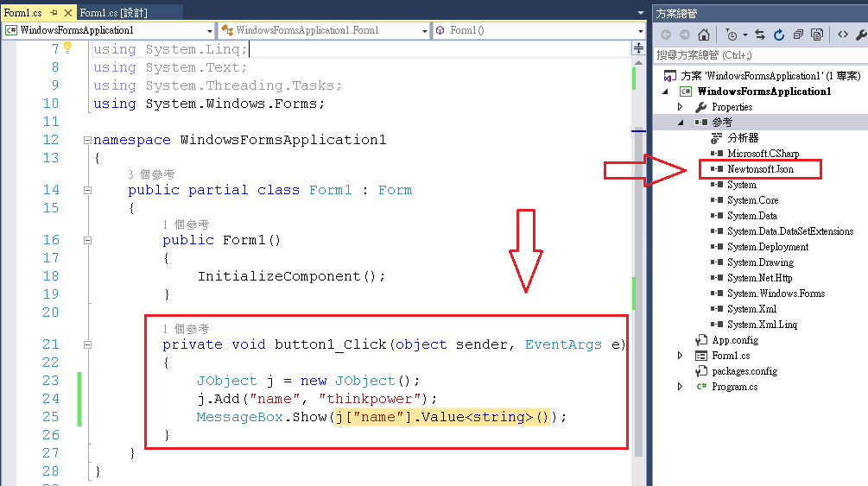Select the System.Xml reference
This screenshot has width=868, height=486.
(x=751, y=308)
